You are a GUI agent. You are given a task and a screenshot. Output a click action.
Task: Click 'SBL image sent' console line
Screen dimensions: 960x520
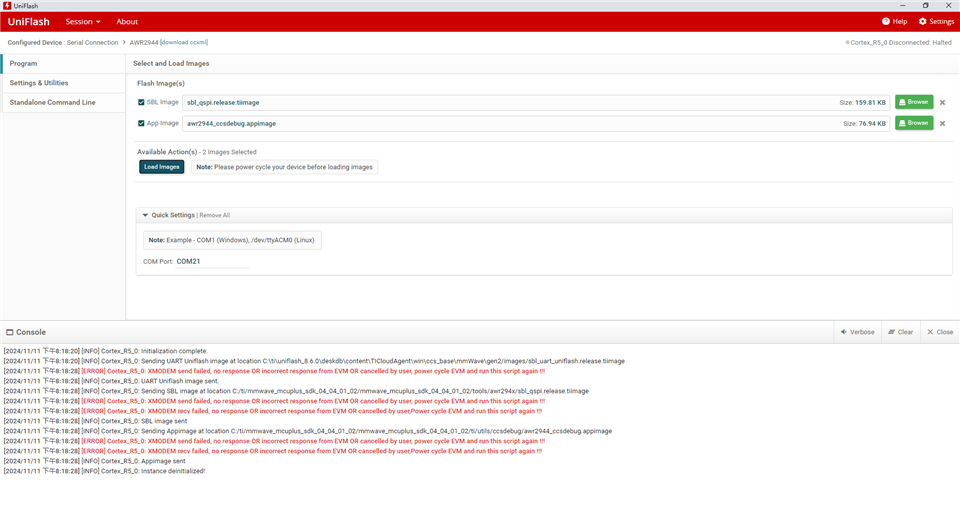(95, 421)
